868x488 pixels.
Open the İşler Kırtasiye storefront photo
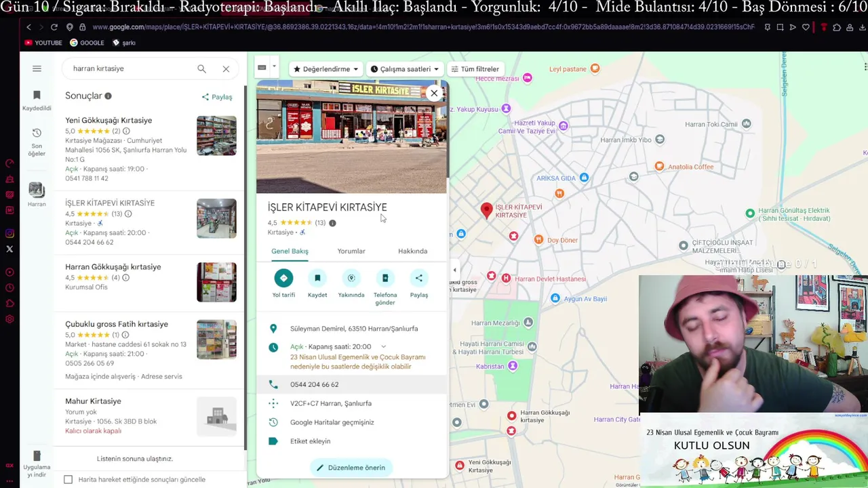(x=351, y=136)
